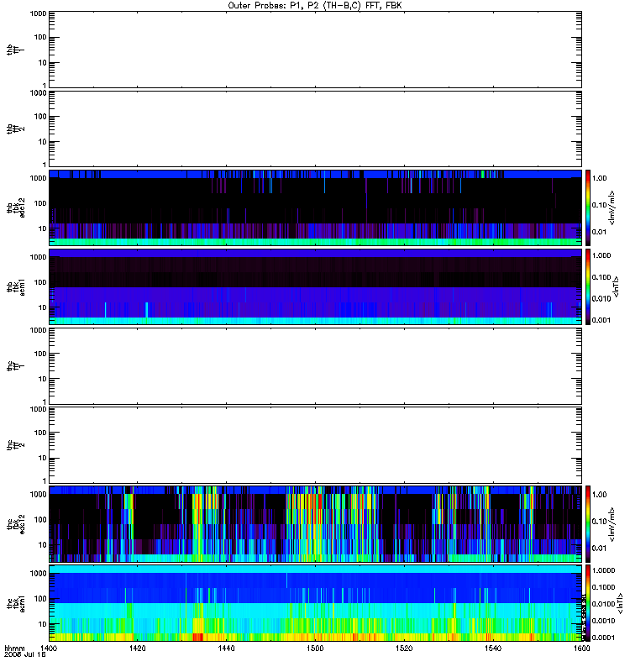Screen dimensions: 630x672
Task: Click inside the thb fbk edc12 spectrogram
Action: coord(316,207)
